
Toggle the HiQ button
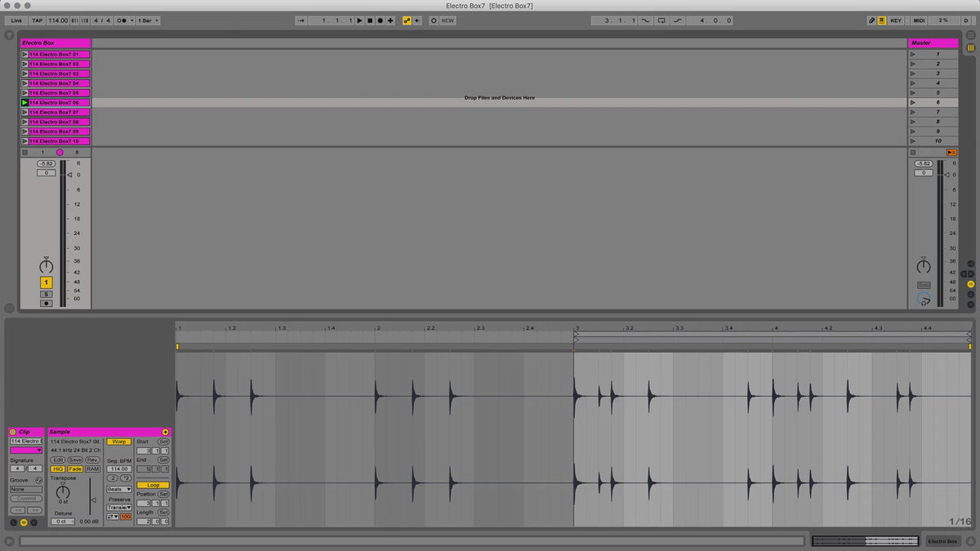pos(58,469)
